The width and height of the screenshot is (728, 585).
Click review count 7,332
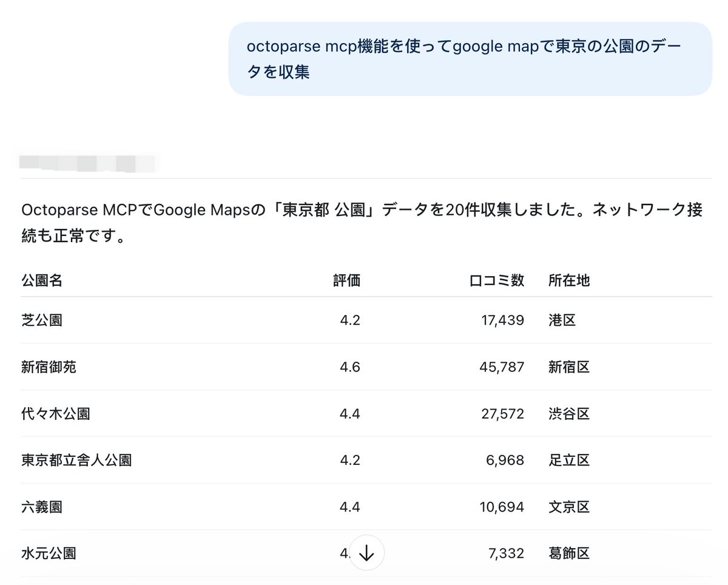point(505,553)
